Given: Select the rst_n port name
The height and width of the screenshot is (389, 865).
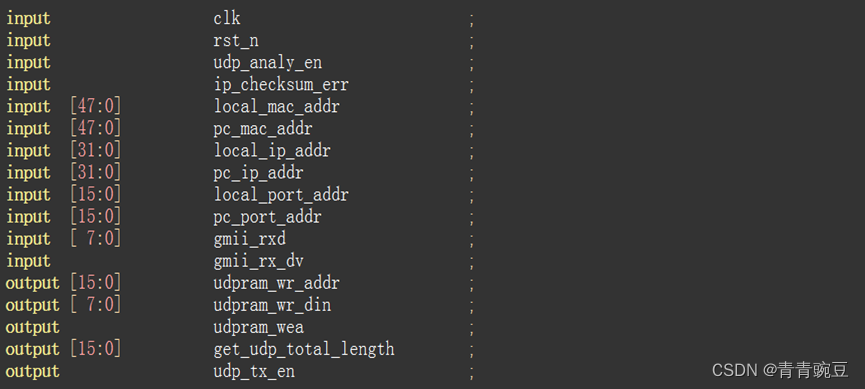Looking at the screenshot, I should point(236,40).
